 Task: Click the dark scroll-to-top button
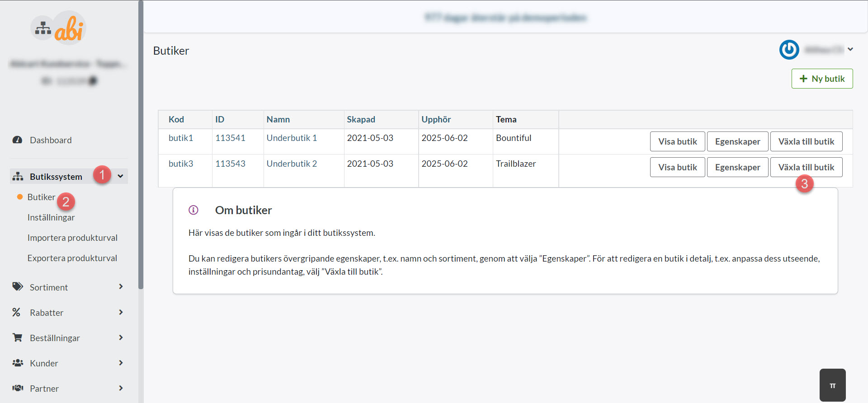pyautogui.click(x=832, y=385)
